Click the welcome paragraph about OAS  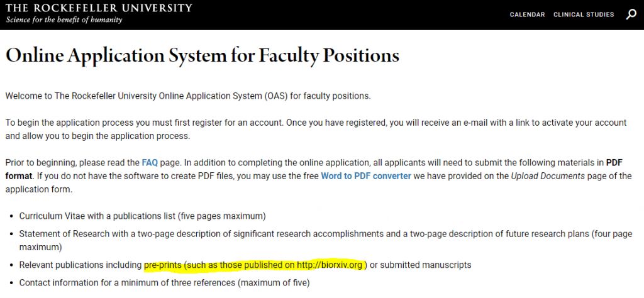pos(188,96)
